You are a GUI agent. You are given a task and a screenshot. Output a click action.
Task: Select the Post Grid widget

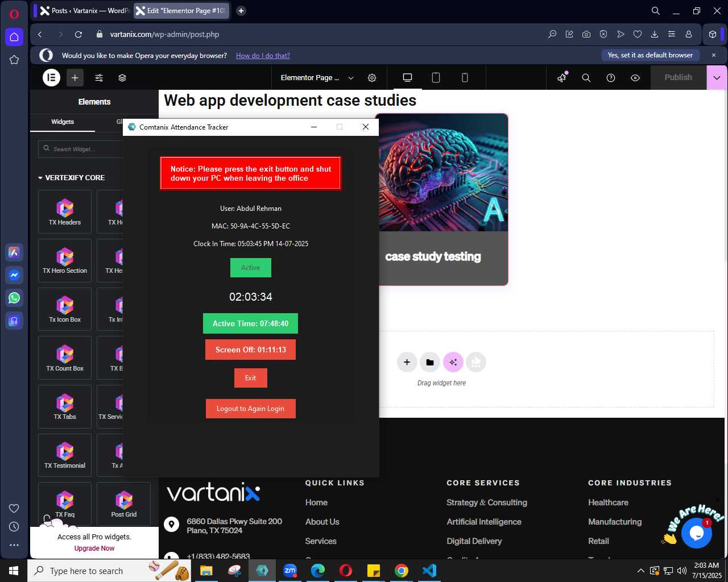pyautogui.click(x=124, y=504)
